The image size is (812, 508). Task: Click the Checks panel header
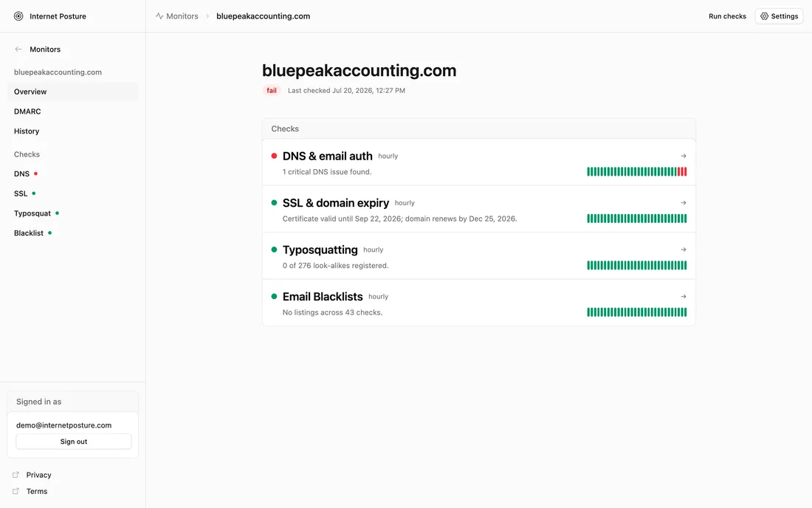click(478, 128)
